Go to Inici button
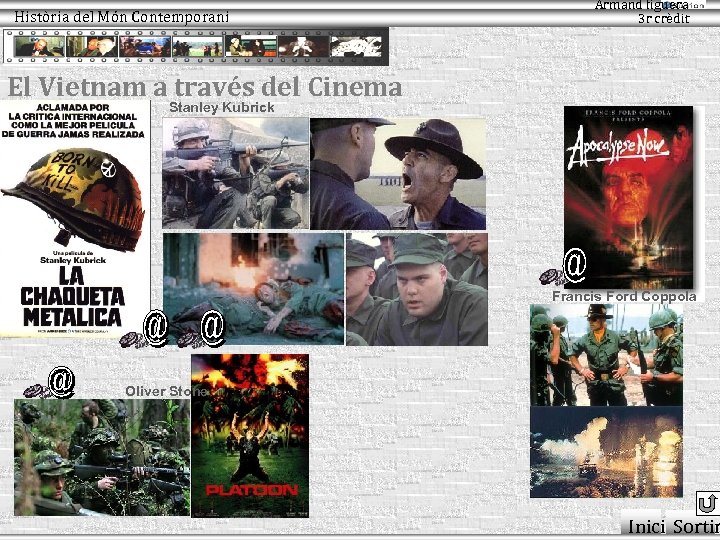 pyautogui.click(x=647, y=527)
